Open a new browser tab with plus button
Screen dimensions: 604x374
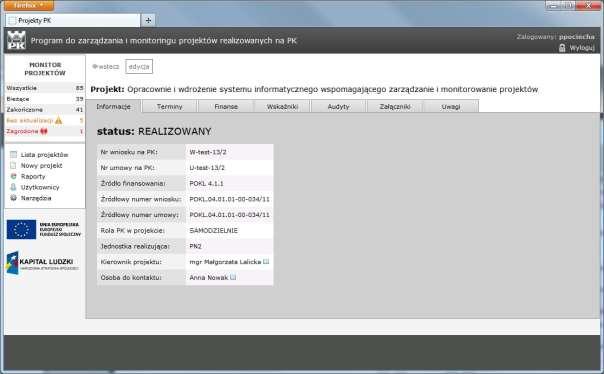pyautogui.click(x=148, y=20)
